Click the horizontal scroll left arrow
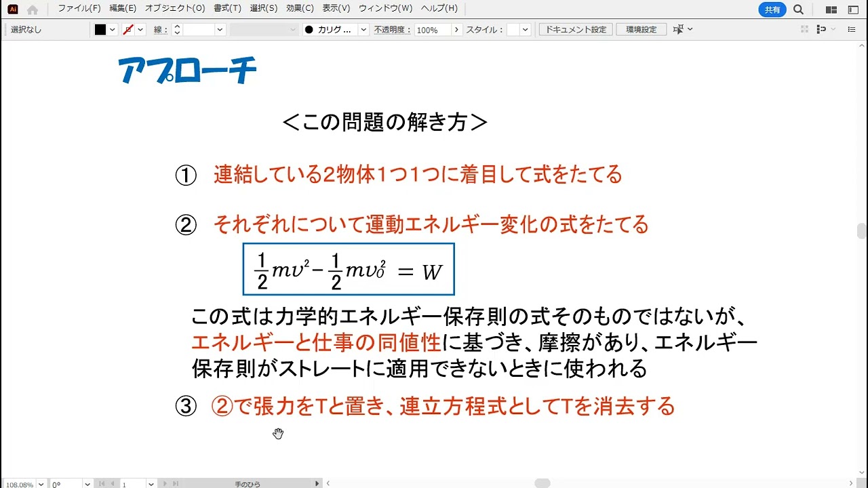The image size is (868, 488). (328, 483)
